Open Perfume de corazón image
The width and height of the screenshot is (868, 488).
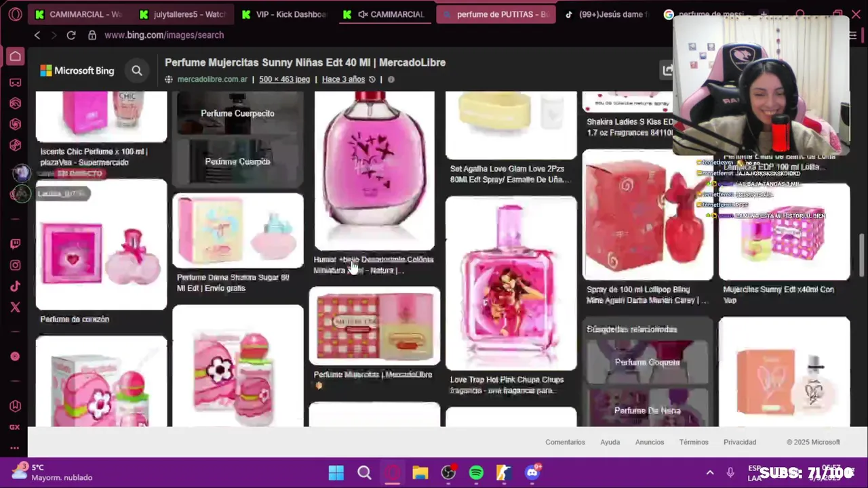(101, 245)
